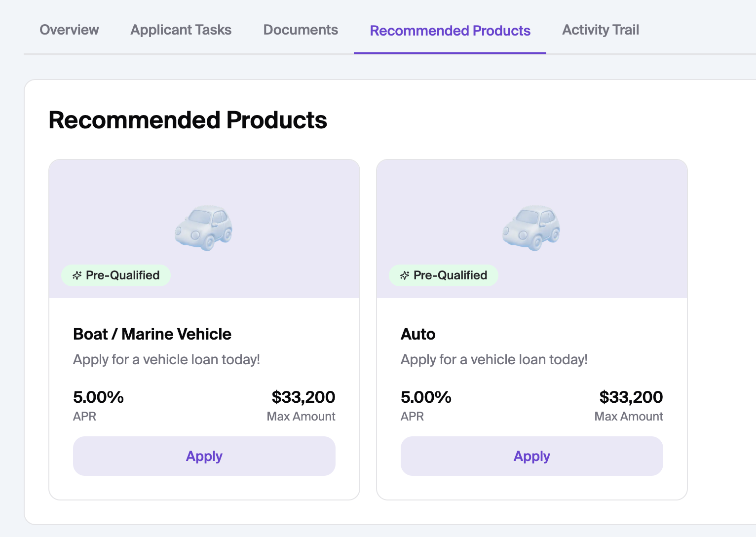This screenshot has width=756, height=537.
Task: Click the Auto product title
Action: [418, 334]
